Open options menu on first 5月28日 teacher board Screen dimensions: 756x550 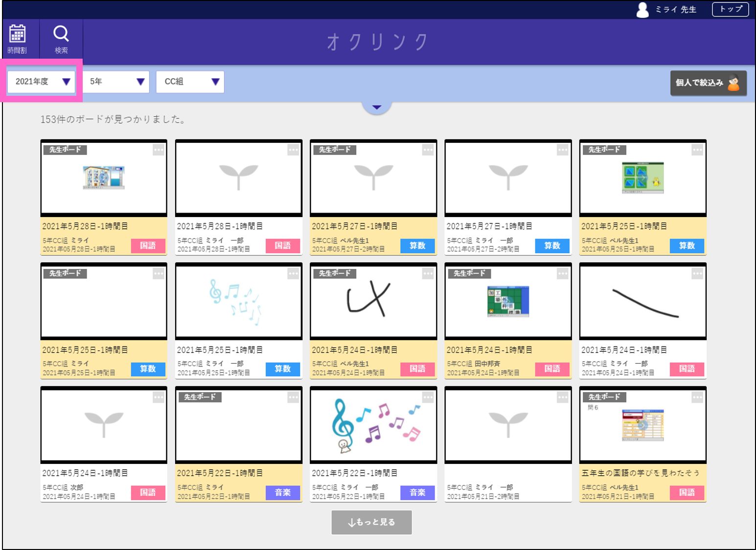159,150
